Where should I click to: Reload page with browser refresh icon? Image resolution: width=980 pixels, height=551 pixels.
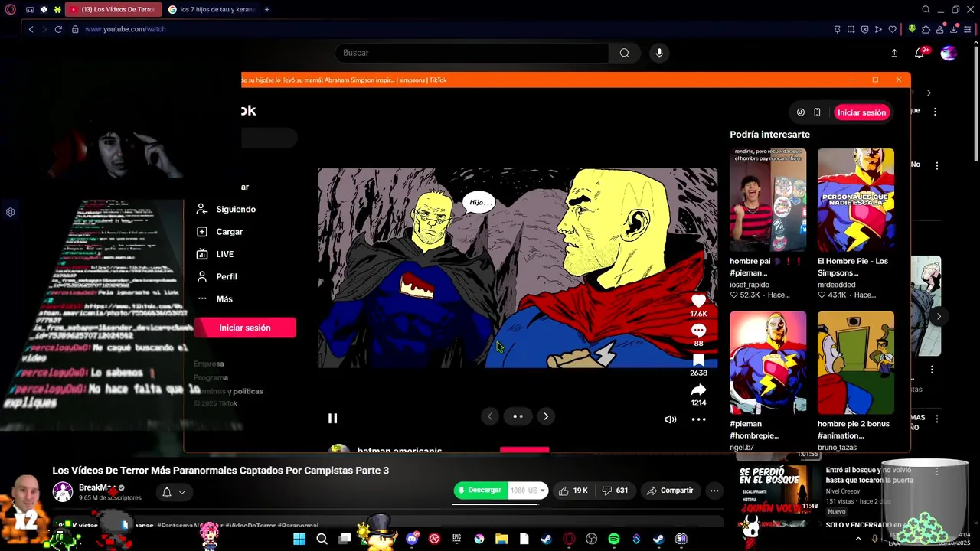[x=58, y=29]
